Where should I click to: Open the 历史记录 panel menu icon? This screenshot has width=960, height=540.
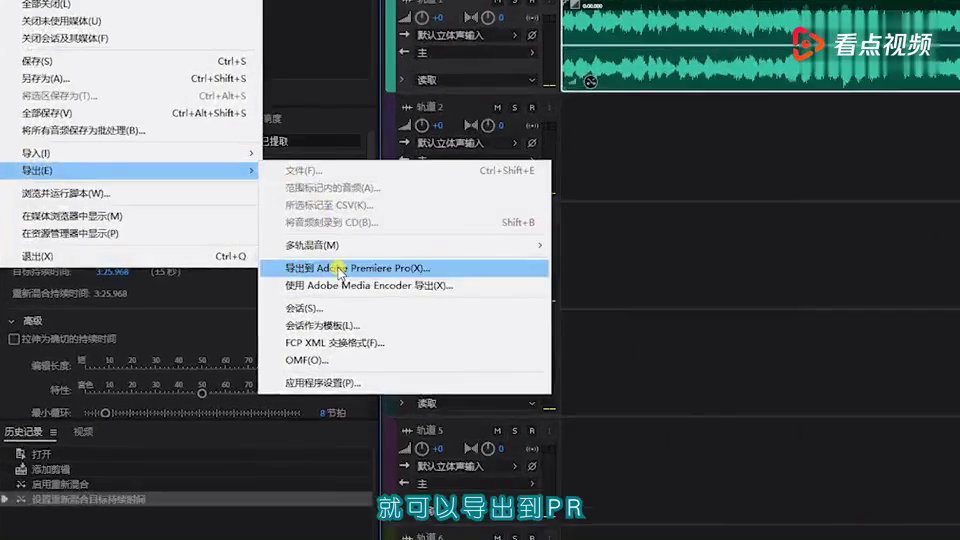(x=53, y=432)
